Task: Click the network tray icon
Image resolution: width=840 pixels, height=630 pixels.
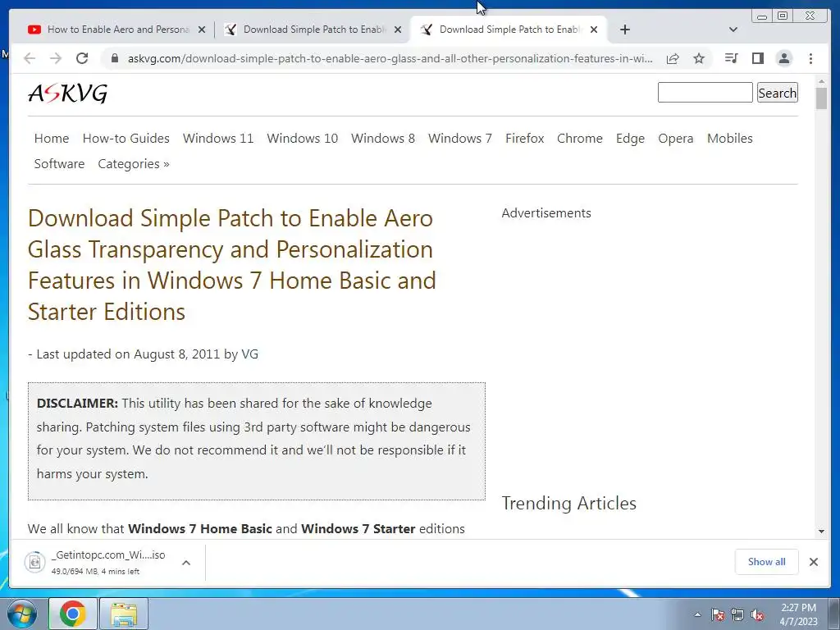Action: [737, 614]
